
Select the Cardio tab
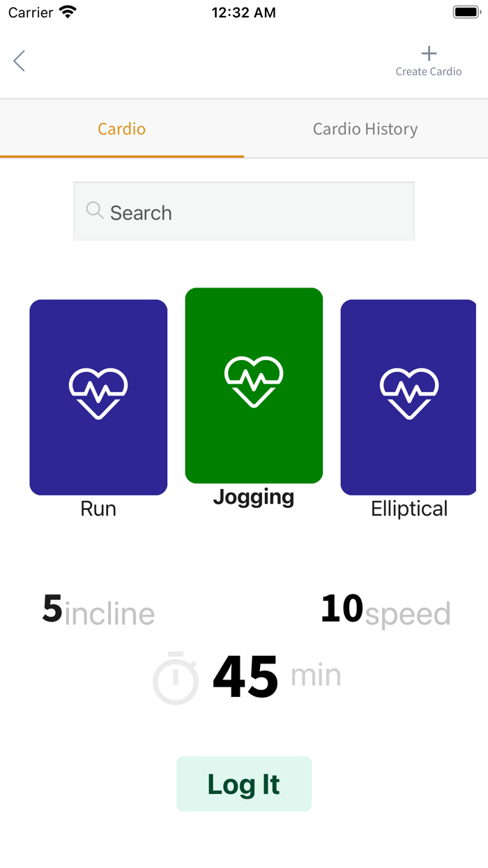click(121, 128)
